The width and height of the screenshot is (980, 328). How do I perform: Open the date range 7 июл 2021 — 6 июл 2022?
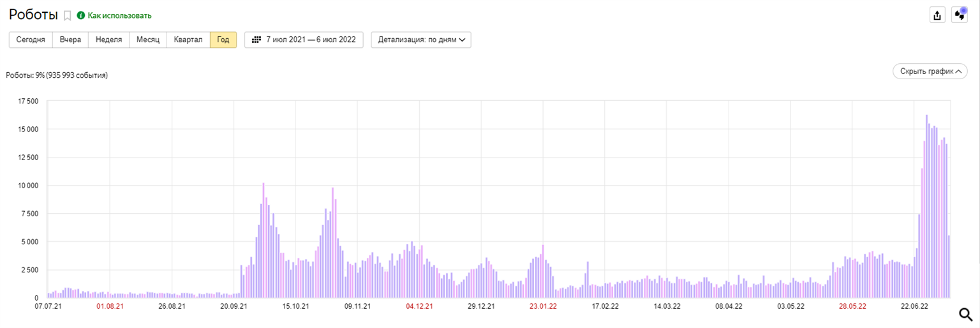pyautogui.click(x=304, y=40)
